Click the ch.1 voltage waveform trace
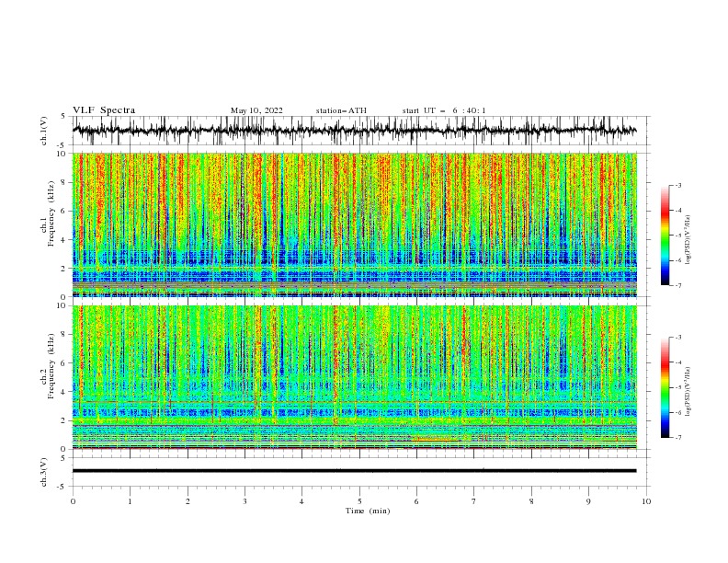This screenshot has height=563, width=728. 354,131
